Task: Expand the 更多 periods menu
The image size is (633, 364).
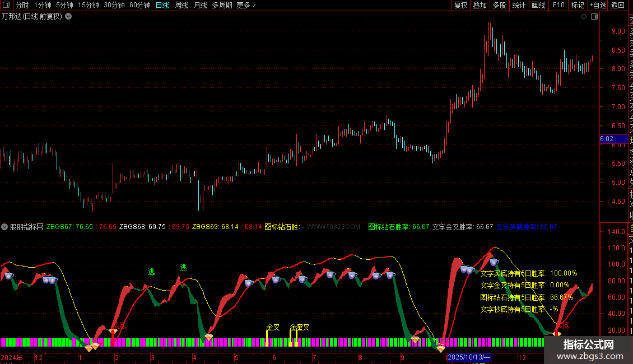Action: [246, 5]
